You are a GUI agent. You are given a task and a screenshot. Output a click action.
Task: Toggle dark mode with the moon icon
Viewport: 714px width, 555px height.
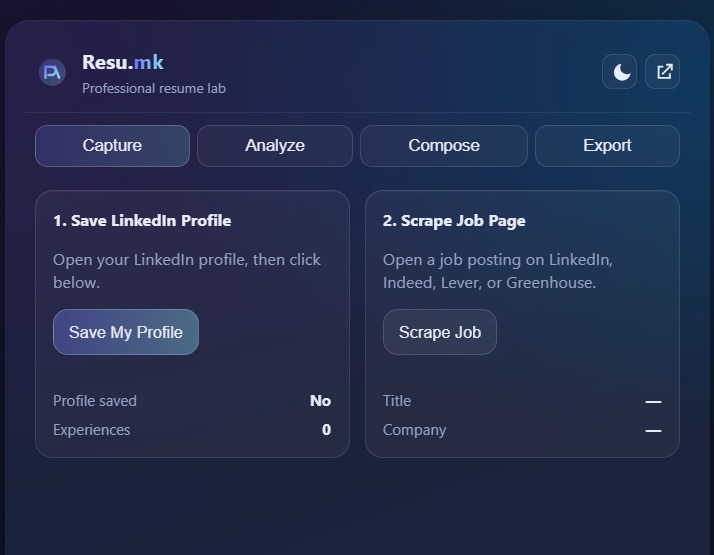coord(619,71)
